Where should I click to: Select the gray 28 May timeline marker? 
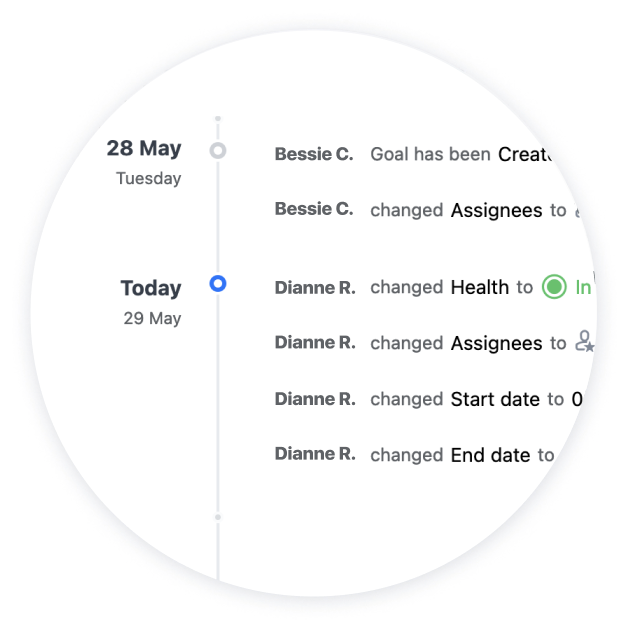click(218, 150)
